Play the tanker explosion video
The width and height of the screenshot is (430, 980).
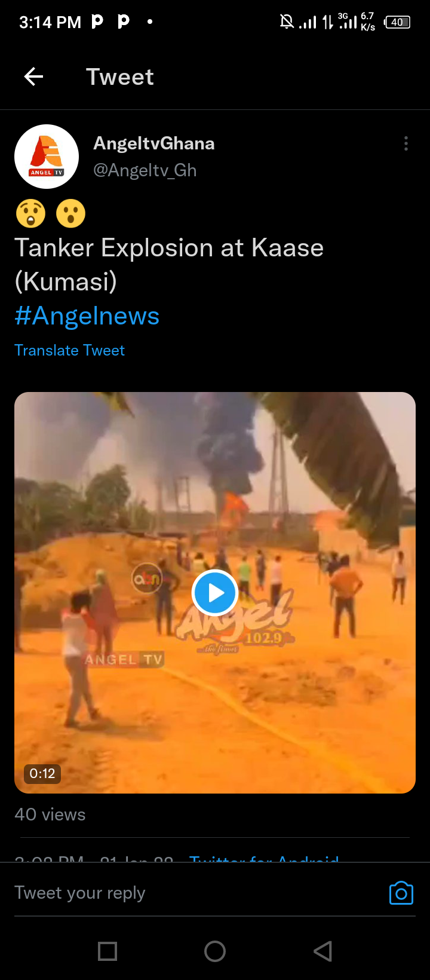tap(215, 593)
